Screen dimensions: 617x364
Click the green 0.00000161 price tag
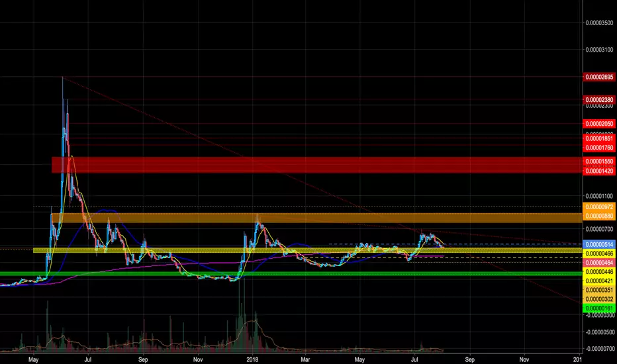pos(599,308)
